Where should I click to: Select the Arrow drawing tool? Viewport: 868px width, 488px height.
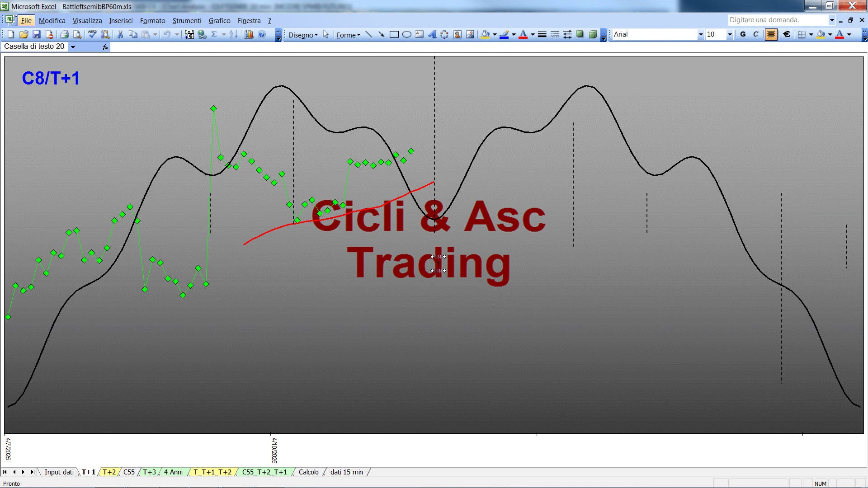pyautogui.click(x=381, y=34)
